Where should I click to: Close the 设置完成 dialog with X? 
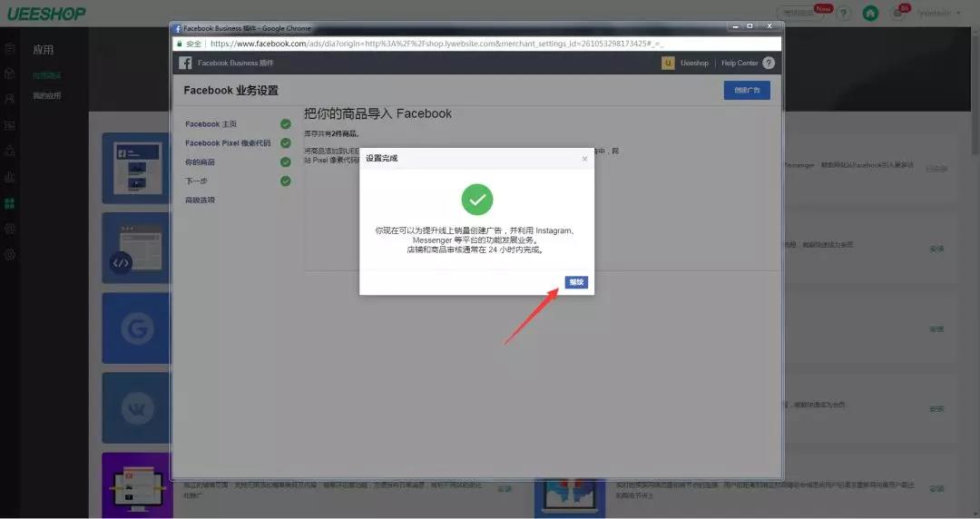tap(584, 159)
